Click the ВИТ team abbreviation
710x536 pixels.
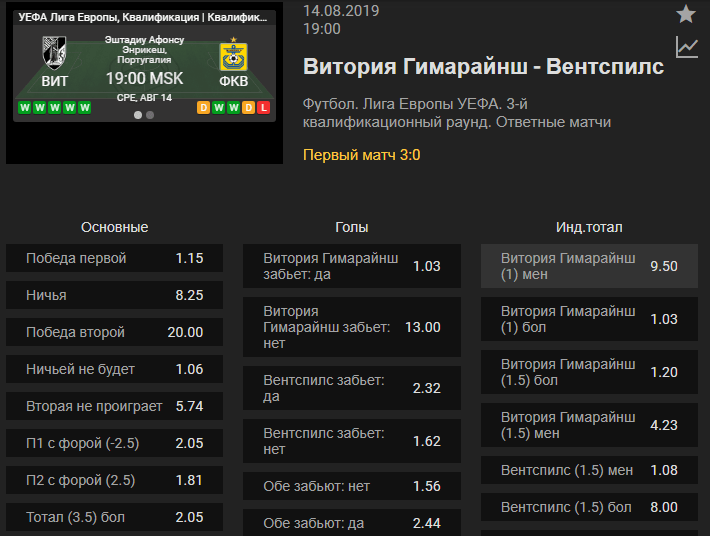[55, 81]
